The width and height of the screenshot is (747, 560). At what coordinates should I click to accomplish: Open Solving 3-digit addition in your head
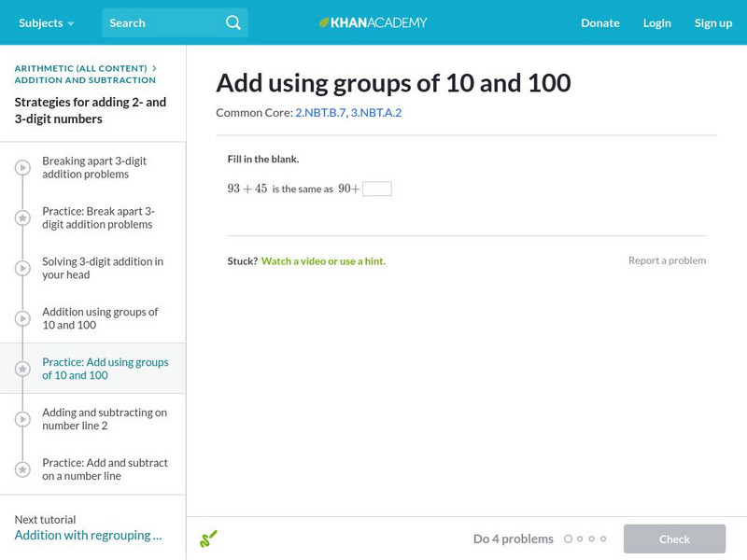tap(103, 268)
